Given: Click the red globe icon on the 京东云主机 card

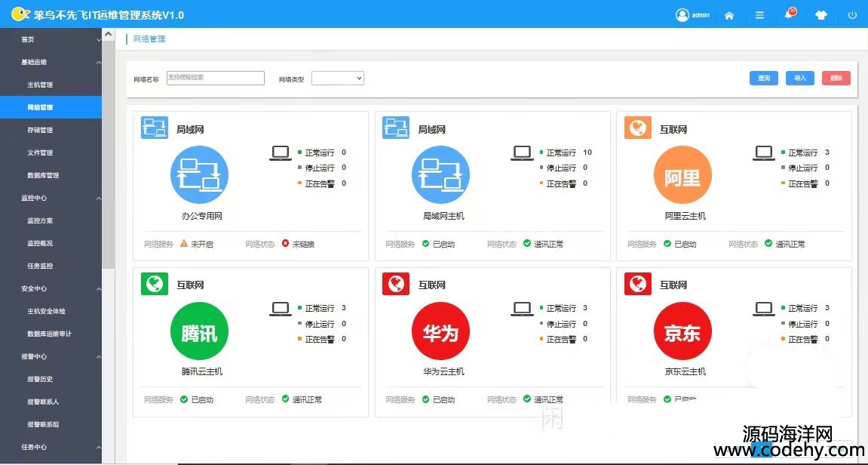Looking at the screenshot, I should [638, 284].
